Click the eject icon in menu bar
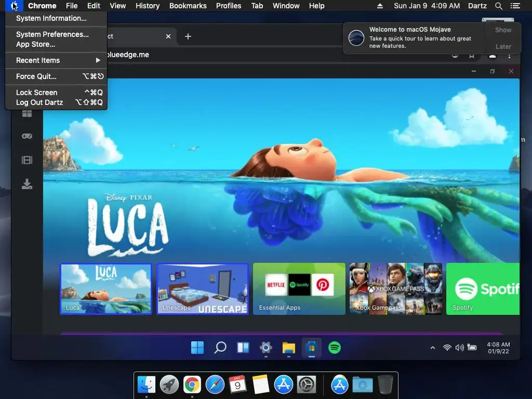The image size is (532, 399). (380, 6)
